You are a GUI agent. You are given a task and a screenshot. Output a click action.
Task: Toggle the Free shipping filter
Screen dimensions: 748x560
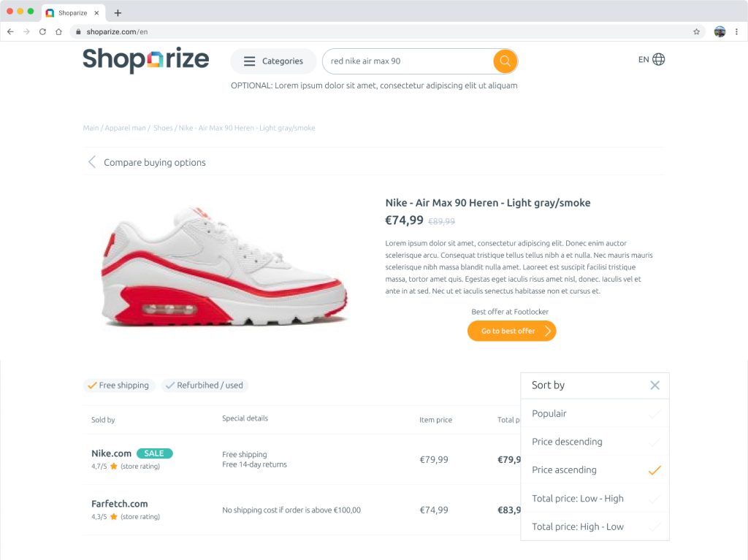pyautogui.click(x=118, y=386)
